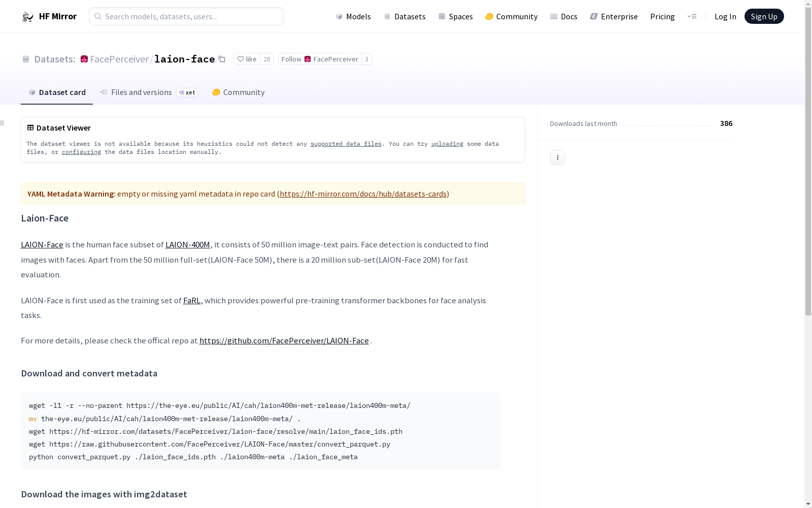Click the Log In link
This screenshot has height=508, width=812.
coord(725,16)
